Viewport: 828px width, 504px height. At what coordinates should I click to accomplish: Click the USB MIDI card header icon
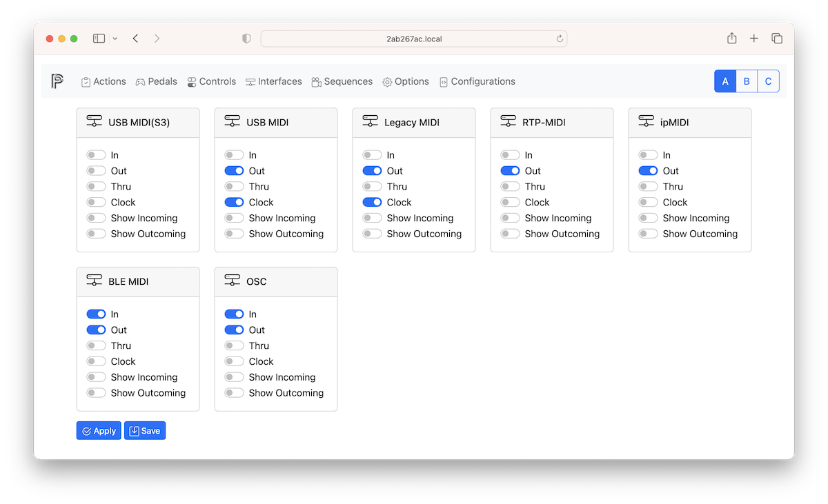(x=233, y=122)
